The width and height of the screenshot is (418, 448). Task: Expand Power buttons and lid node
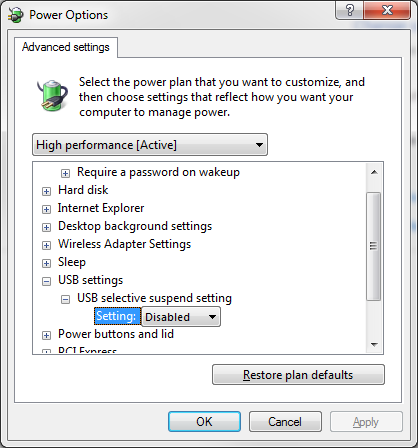pyautogui.click(x=46, y=335)
